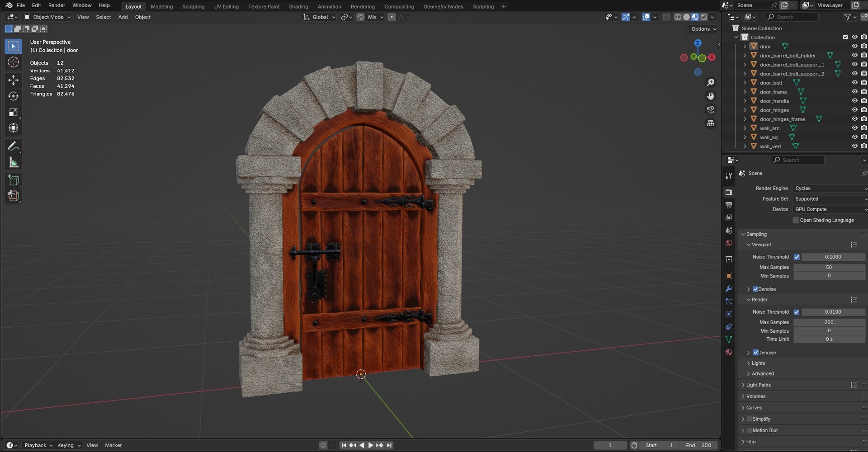868x452 pixels.
Task: Activate the Scale tool
Action: pyautogui.click(x=13, y=112)
